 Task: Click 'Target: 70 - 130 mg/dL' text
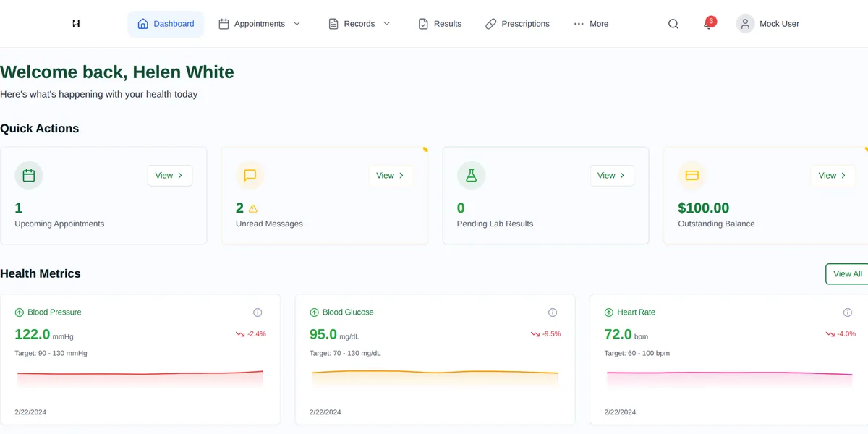pos(345,353)
